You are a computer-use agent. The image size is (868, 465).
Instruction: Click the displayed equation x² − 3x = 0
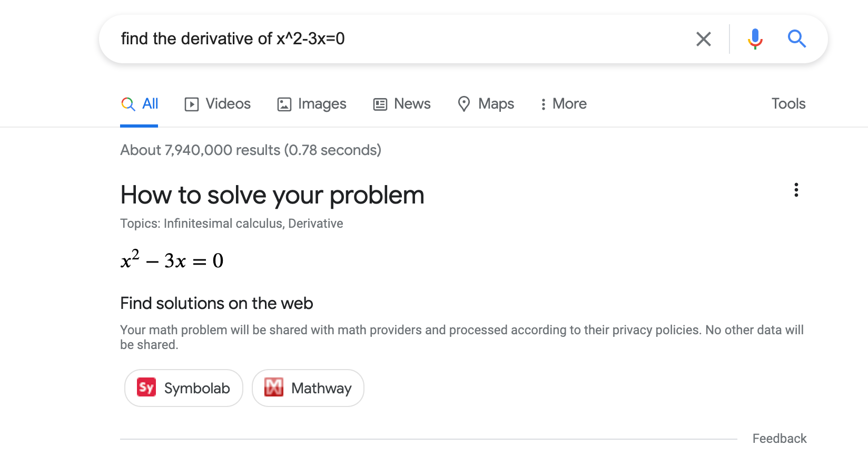coord(172,260)
